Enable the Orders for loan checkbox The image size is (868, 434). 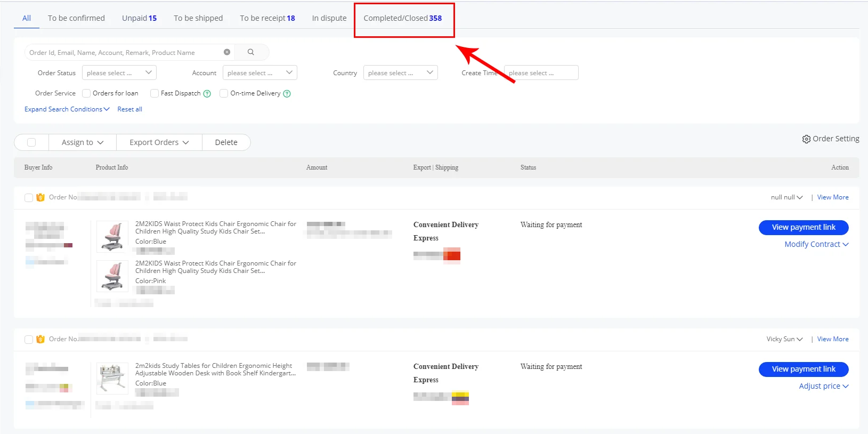pos(86,93)
